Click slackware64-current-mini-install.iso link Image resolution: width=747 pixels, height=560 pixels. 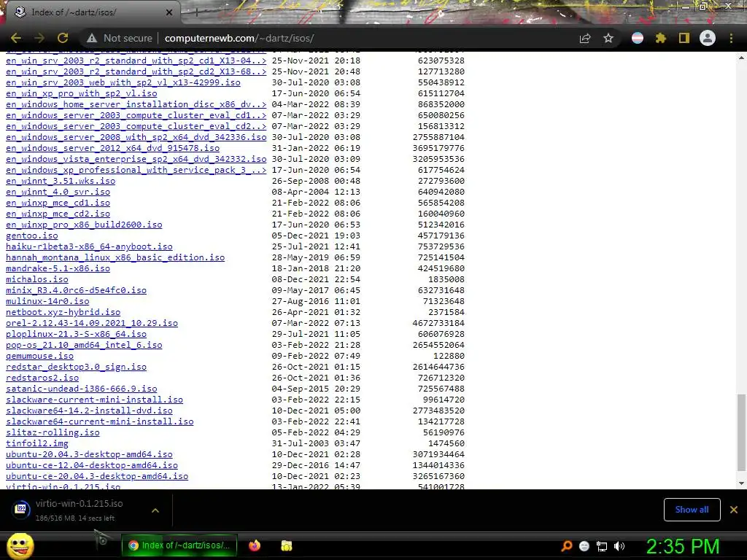point(99,422)
